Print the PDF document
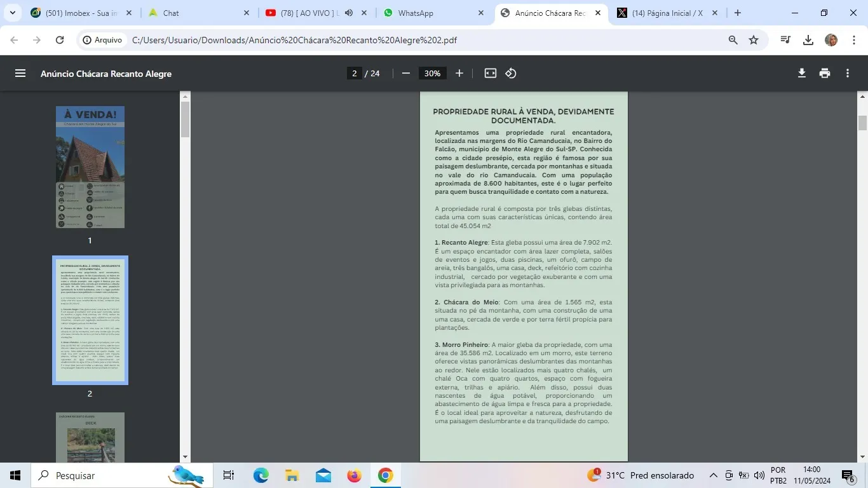The width and height of the screenshot is (868, 488). (825, 73)
